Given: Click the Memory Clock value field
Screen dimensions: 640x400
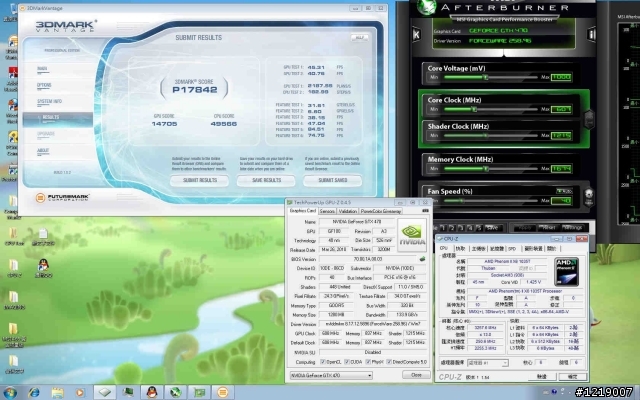Looking at the screenshot, I should click(x=561, y=169).
